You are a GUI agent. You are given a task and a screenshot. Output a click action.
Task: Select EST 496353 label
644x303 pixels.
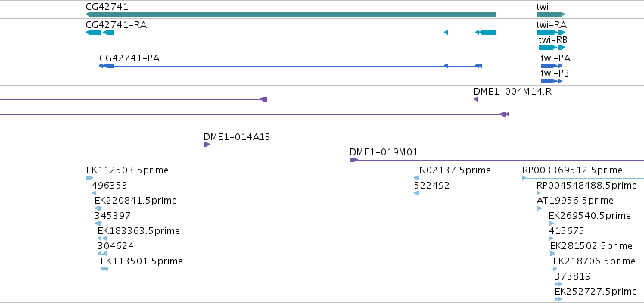(110, 186)
